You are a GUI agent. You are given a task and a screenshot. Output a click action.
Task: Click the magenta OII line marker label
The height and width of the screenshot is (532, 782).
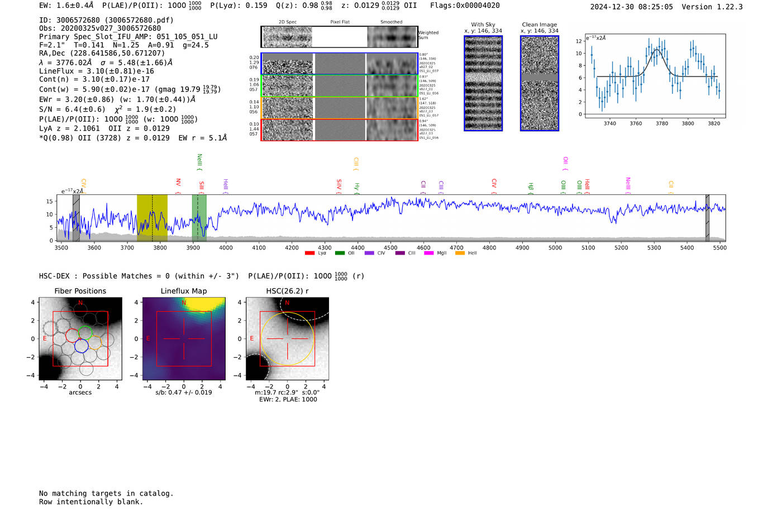[565, 161]
